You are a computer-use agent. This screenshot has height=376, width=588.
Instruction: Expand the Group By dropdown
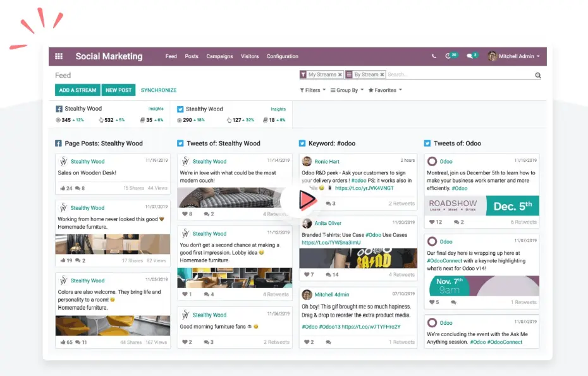tap(347, 90)
